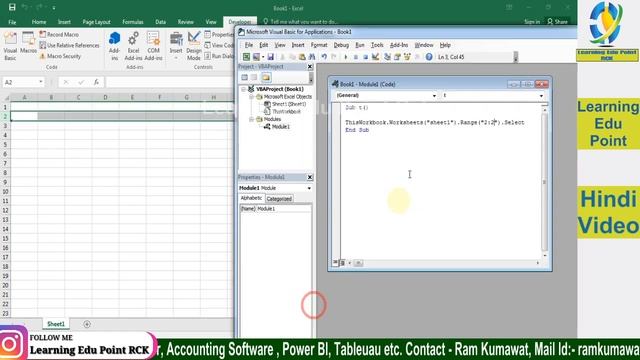The width and height of the screenshot is (640, 360).
Task: Open the blue Add-ins icon
Action: (114, 46)
